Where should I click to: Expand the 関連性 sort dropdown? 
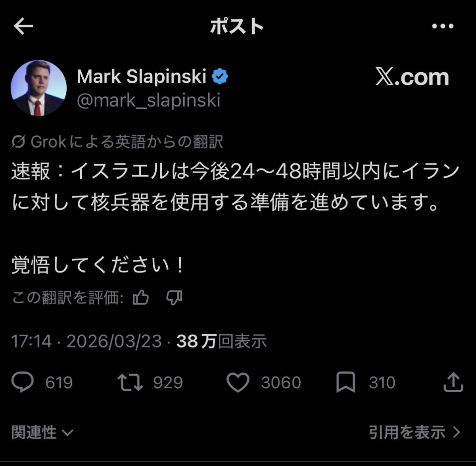42,432
